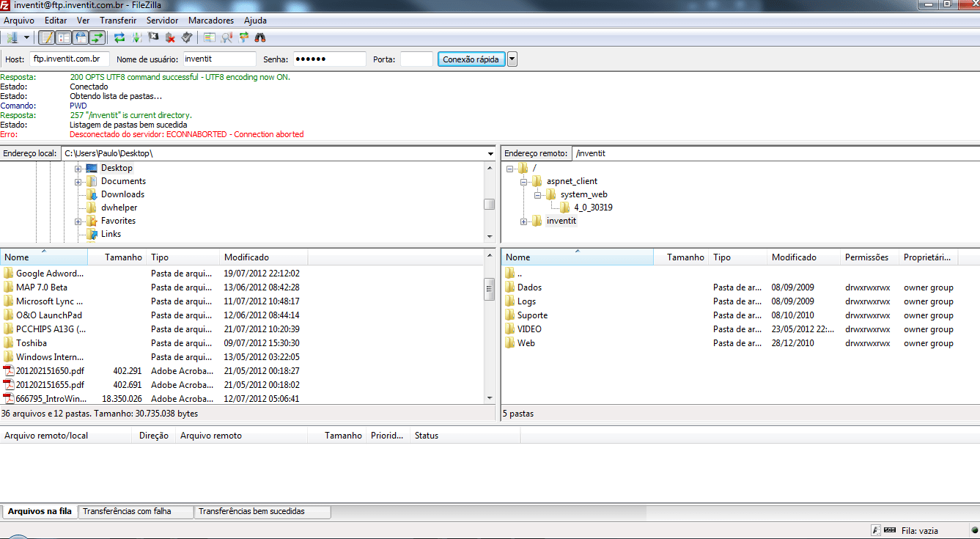980x539 pixels.
Task: Refresh the file and folder lists
Action: coord(119,37)
